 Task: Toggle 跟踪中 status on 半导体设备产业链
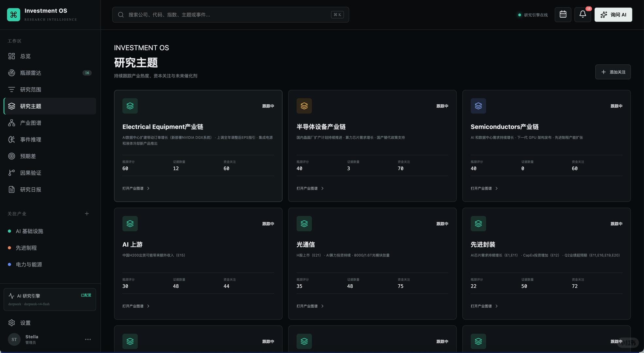click(442, 106)
